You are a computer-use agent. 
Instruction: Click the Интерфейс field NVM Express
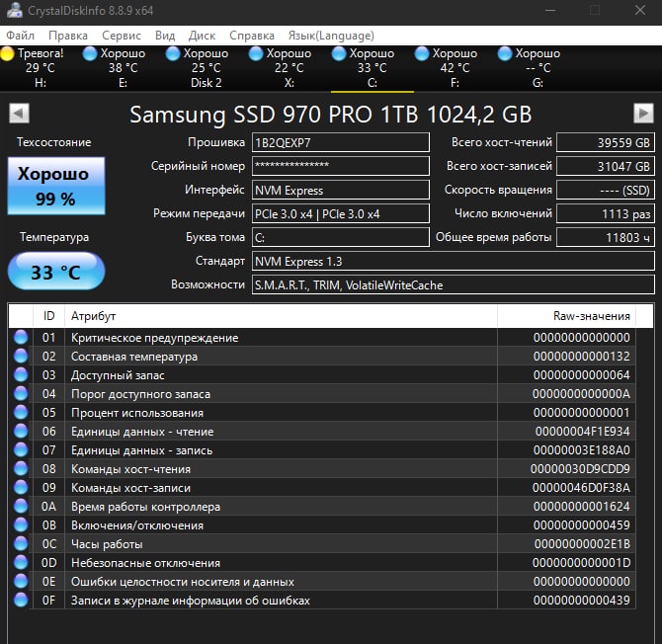point(341,190)
